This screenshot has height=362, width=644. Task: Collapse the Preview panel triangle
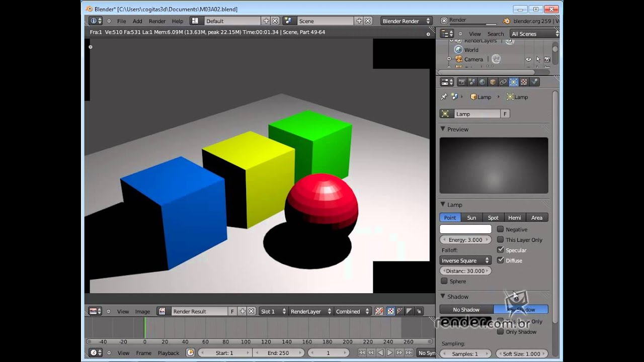tap(443, 129)
